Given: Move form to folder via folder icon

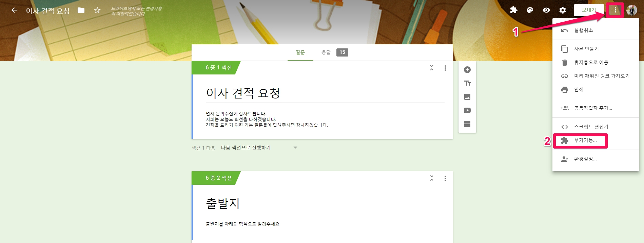Looking at the screenshot, I should pyautogui.click(x=81, y=10).
